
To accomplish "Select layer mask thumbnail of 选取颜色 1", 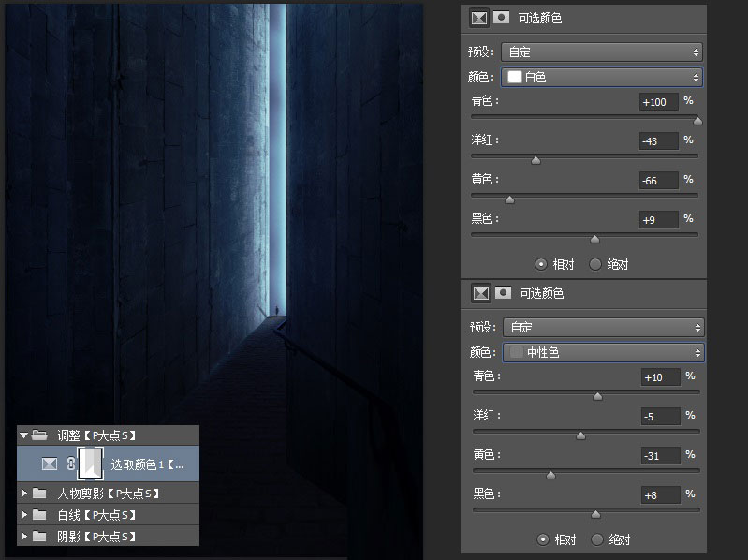I will point(90,464).
